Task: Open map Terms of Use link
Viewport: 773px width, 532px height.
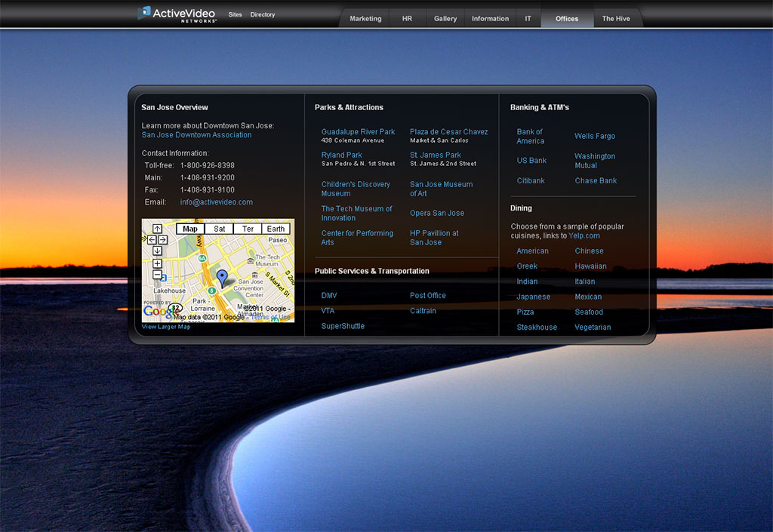Action: point(271,317)
